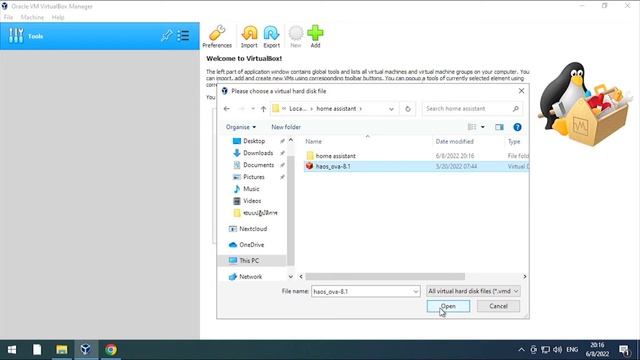Select Nextcloud in navigation pane
Image resolution: width=640 pixels, height=360 pixels.
253,229
